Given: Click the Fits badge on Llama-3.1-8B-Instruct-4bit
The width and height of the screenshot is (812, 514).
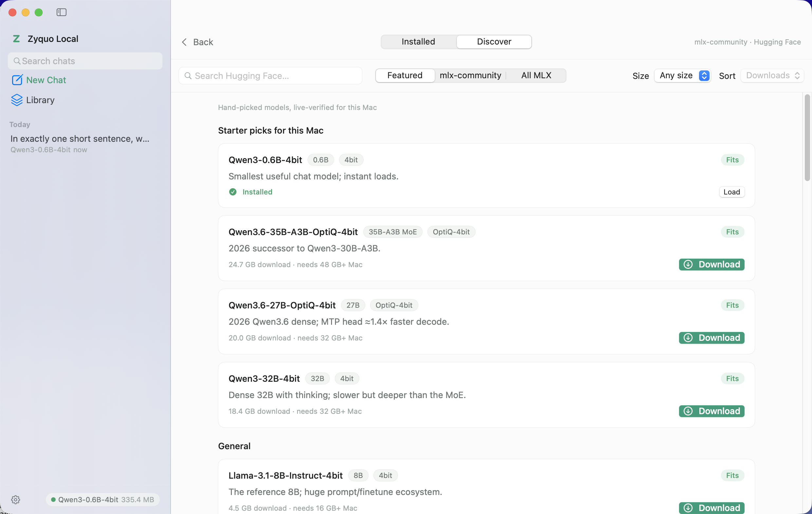Looking at the screenshot, I should click(732, 475).
